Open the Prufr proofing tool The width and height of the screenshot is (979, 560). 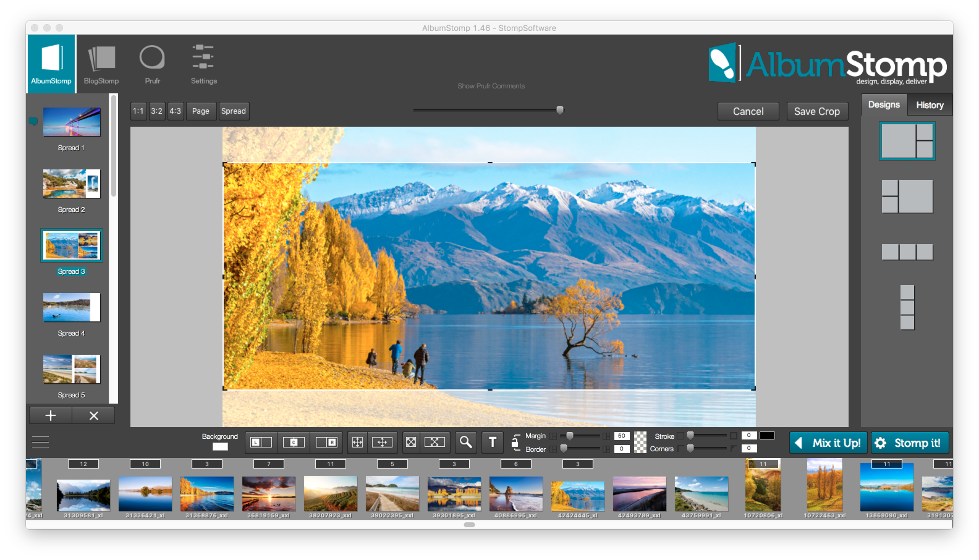pyautogui.click(x=152, y=64)
